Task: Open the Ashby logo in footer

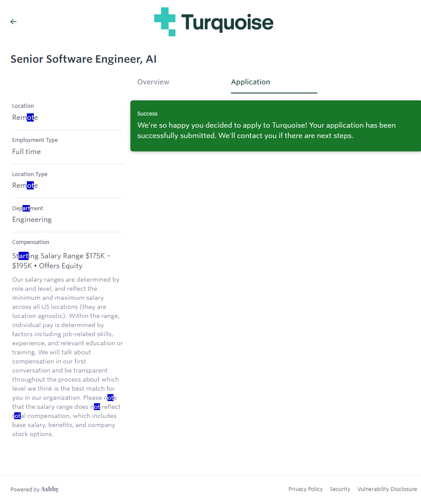Action: [50, 489]
